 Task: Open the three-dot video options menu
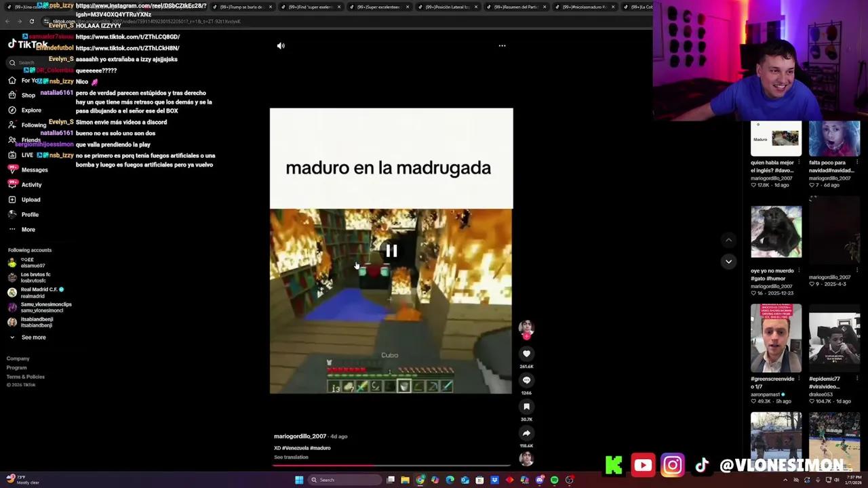502,45
